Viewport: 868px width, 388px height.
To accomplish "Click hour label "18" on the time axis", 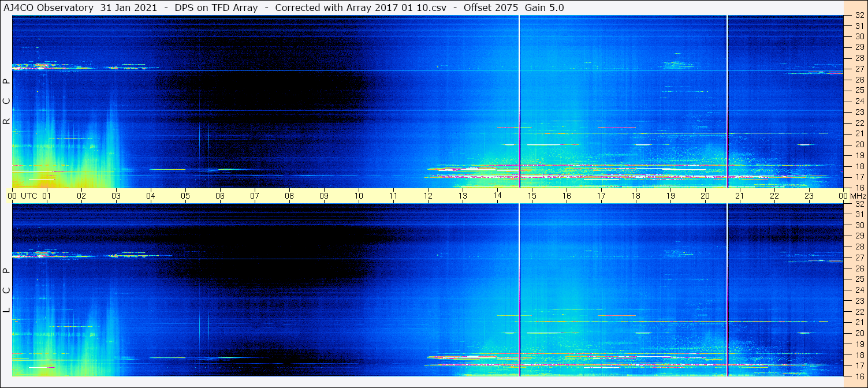I will pos(636,196).
